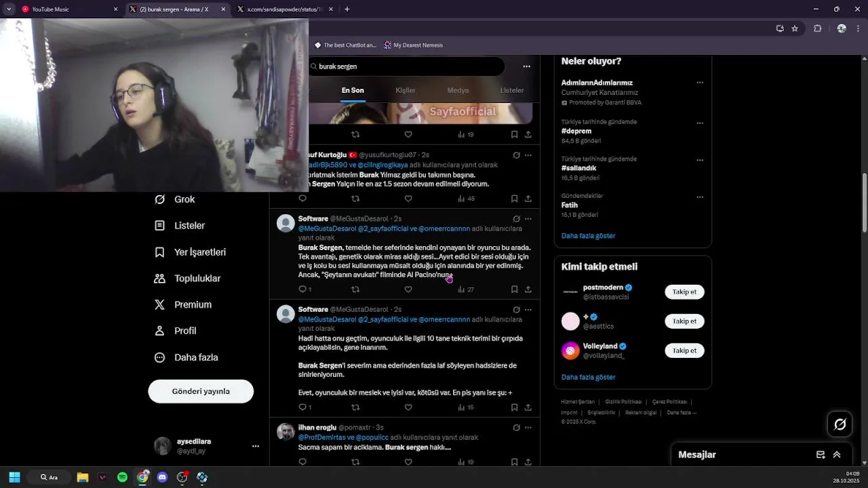Follow @aesttics with Takip et

(684, 321)
